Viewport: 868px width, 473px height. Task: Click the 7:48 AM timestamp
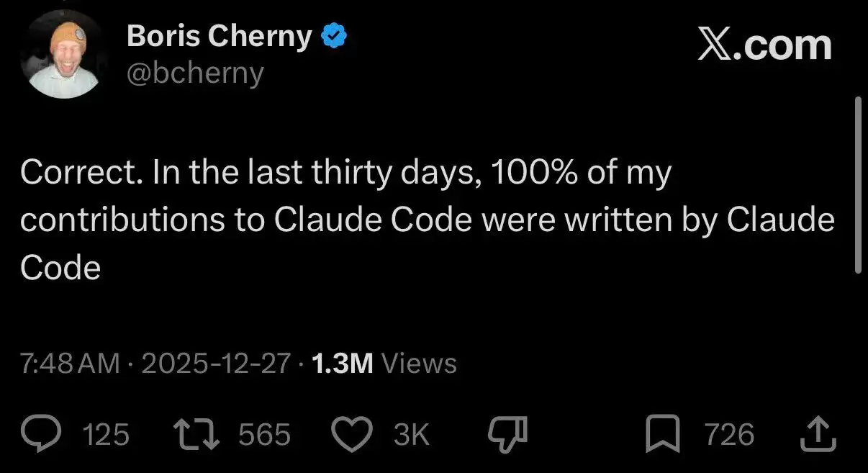point(70,364)
